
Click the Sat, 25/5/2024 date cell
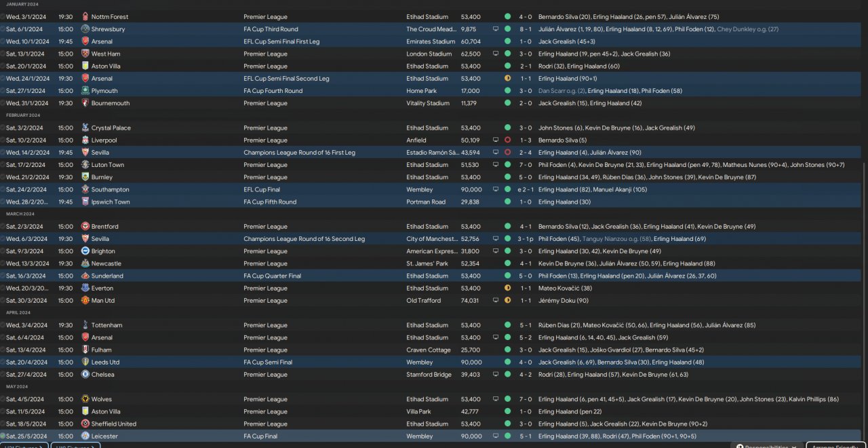[x=26, y=436]
